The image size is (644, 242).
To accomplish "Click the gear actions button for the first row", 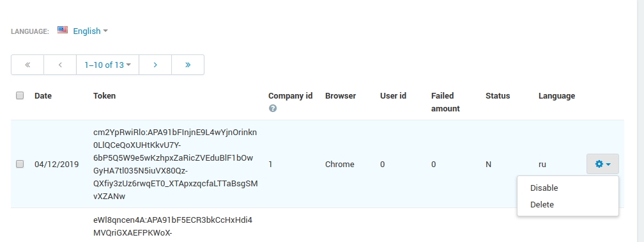I will coord(602,164).
